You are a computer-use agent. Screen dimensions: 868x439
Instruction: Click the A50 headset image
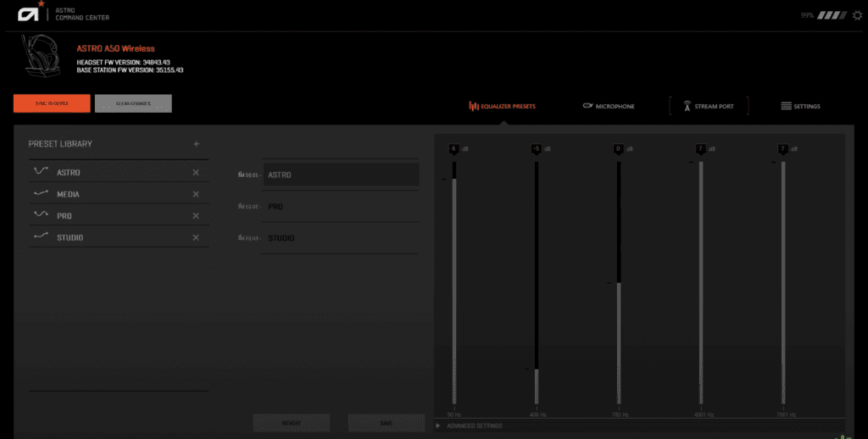click(x=41, y=57)
